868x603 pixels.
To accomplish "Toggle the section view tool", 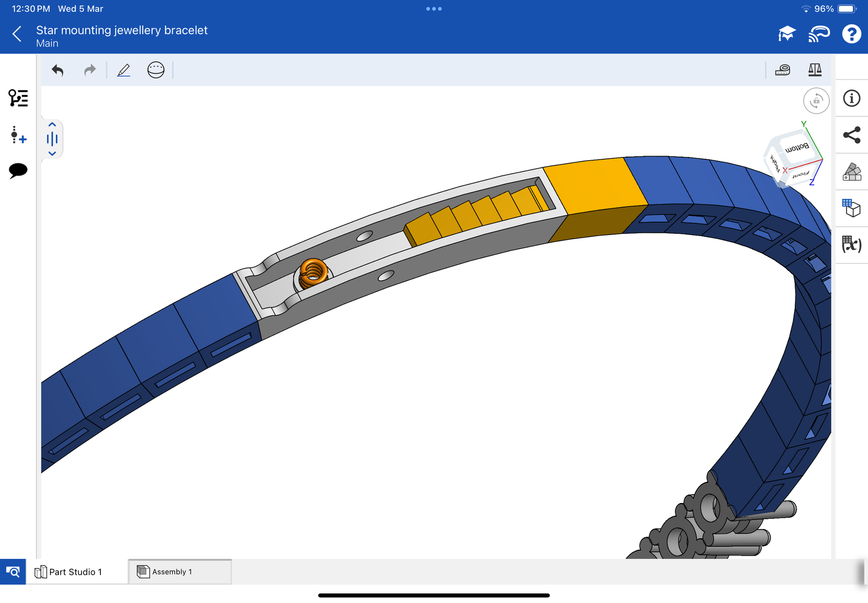I will [156, 70].
